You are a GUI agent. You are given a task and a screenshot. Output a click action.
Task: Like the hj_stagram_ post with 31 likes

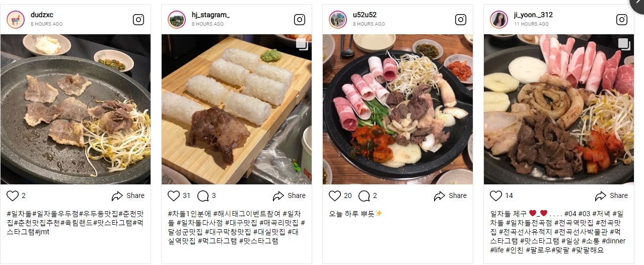(x=174, y=195)
